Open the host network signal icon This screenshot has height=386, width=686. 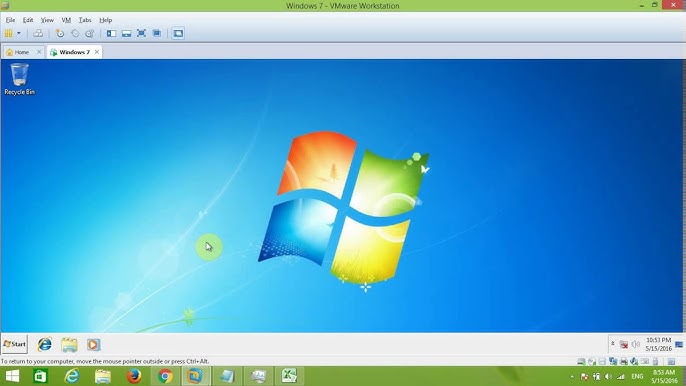click(620, 376)
